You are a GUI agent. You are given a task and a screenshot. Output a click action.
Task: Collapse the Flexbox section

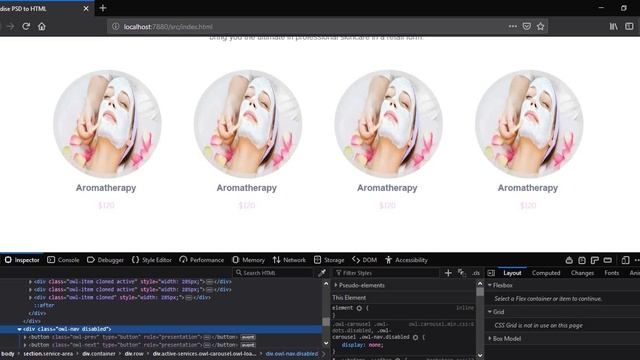click(490, 285)
